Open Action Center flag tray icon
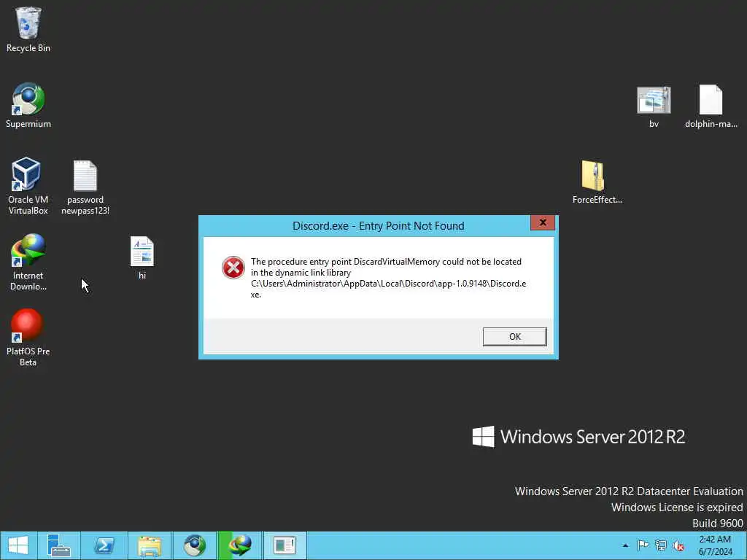The height and width of the screenshot is (560, 747). tap(643, 545)
